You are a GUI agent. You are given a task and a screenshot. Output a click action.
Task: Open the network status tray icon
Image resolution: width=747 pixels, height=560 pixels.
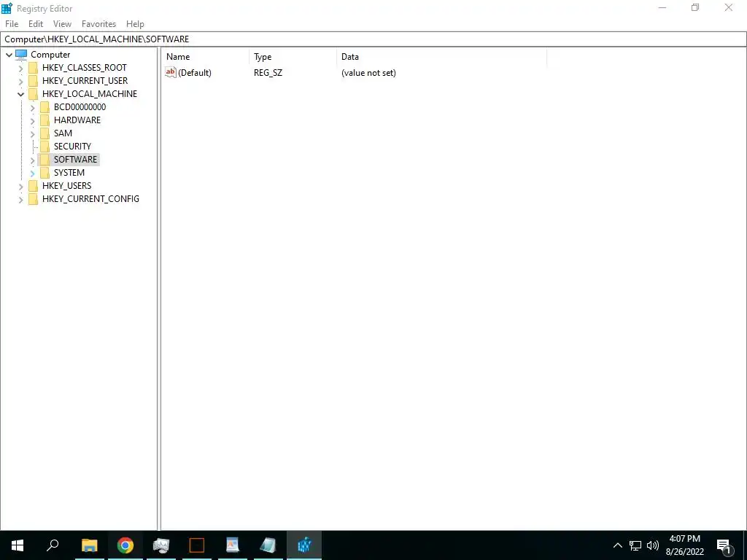635,545
